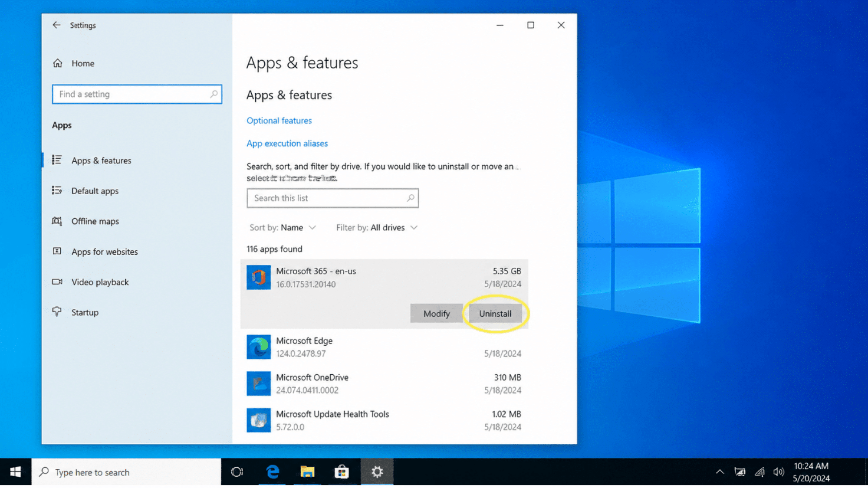
Task: Open the clock and date flyout
Action: click(811, 472)
